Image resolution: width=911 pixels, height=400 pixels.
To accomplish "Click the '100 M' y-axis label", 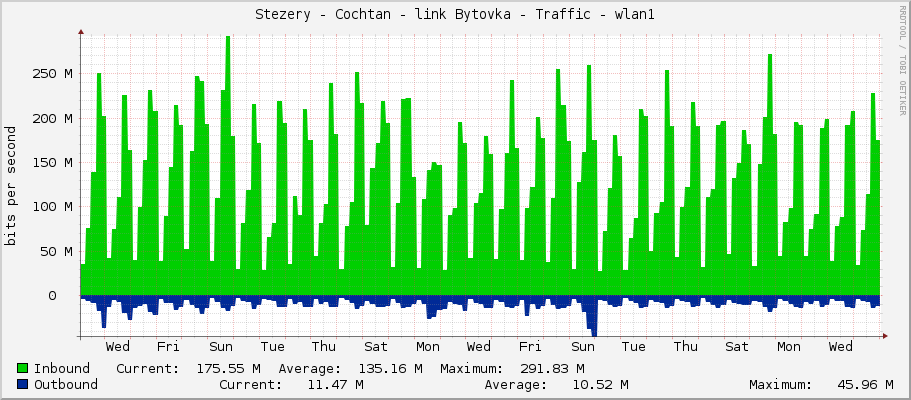I will pyautogui.click(x=52, y=207).
